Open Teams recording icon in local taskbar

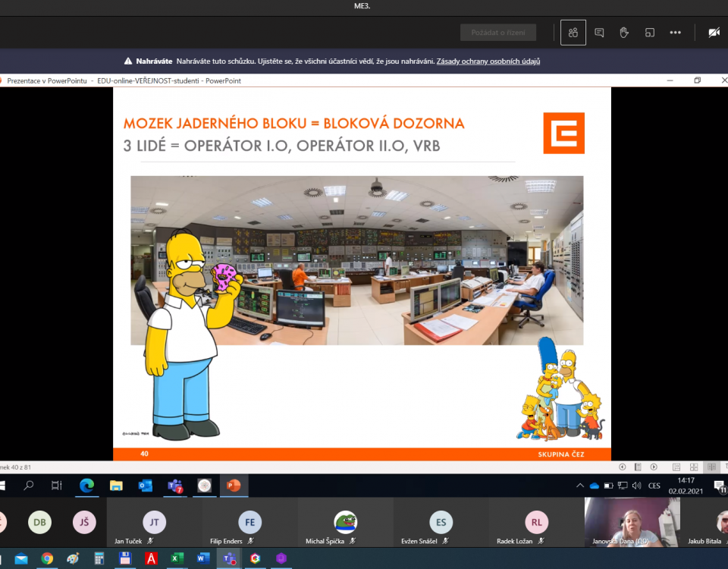click(x=229, y=558)
